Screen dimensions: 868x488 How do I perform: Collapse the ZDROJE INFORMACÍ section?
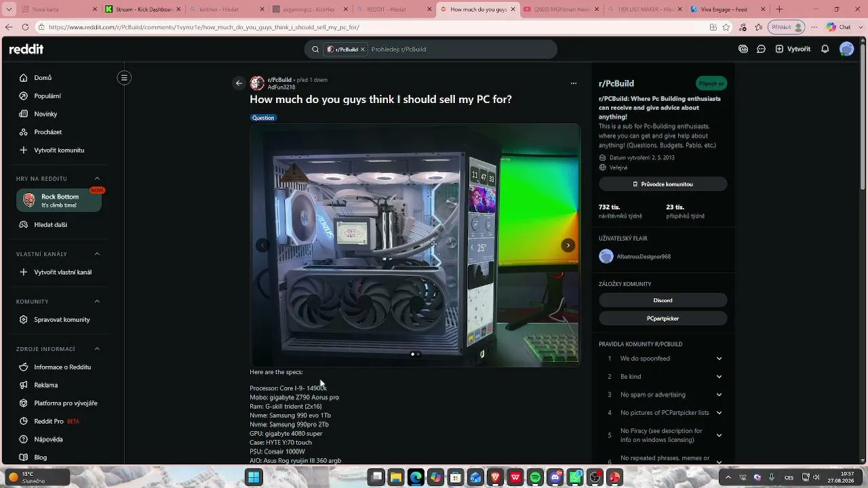pos(97,349)
